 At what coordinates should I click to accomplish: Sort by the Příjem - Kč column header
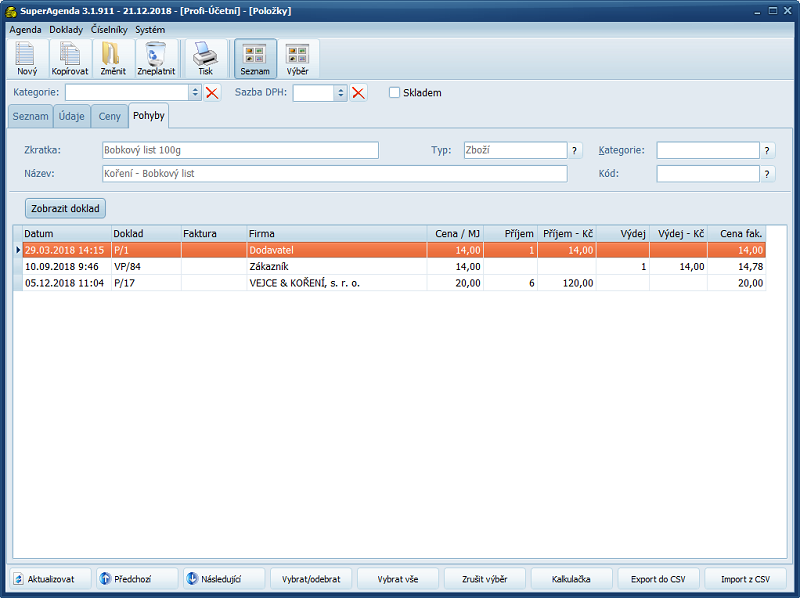coord(567,234)
